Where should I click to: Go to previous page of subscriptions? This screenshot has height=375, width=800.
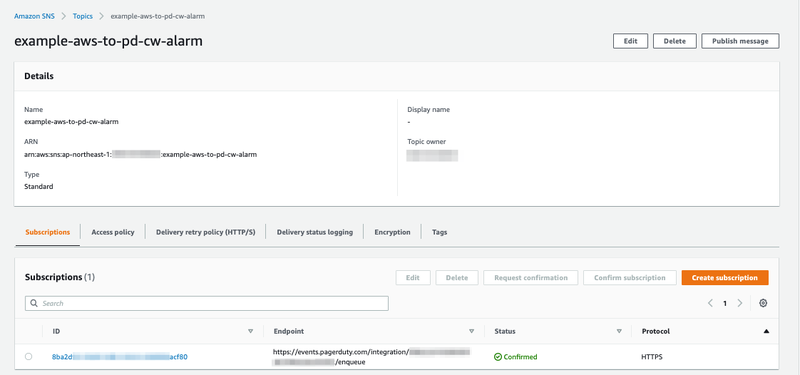click(710, 303)
